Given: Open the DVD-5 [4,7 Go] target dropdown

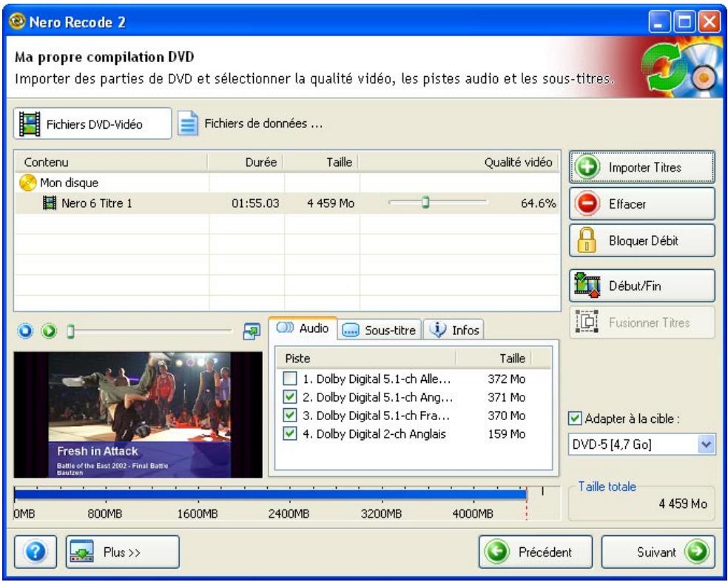Looking at the screenshot, I should tap(706, 444).
